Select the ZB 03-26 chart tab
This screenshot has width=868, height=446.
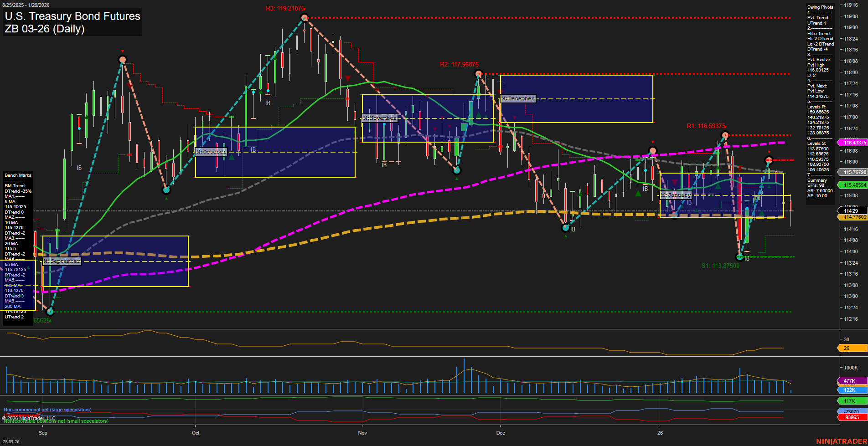click(x=11, y=441)
